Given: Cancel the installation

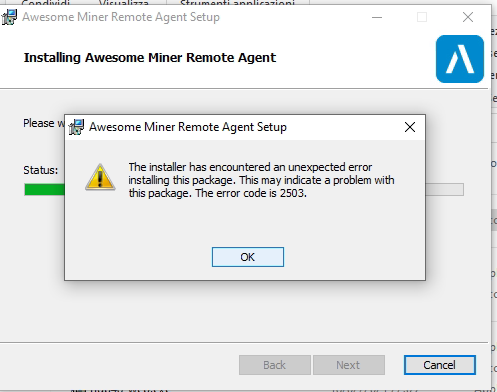Looking at the screenshot, I should [x=439, y=365].
